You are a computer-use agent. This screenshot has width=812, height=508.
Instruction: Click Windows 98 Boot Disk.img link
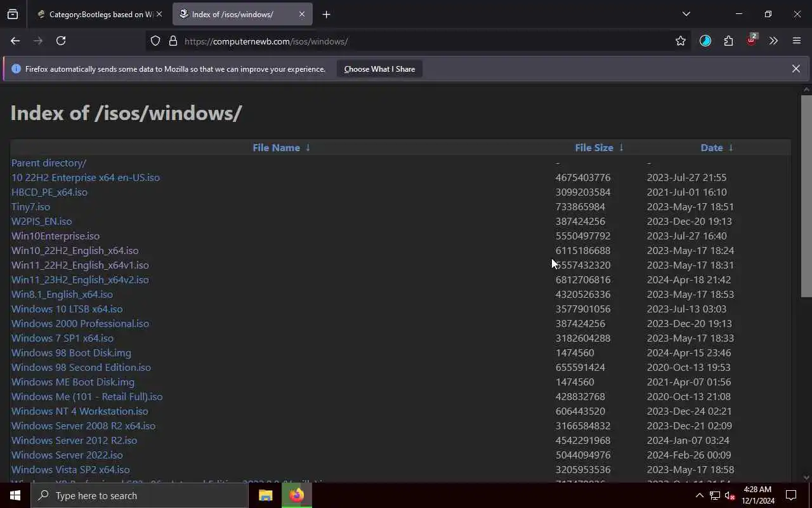pos(71,352)
